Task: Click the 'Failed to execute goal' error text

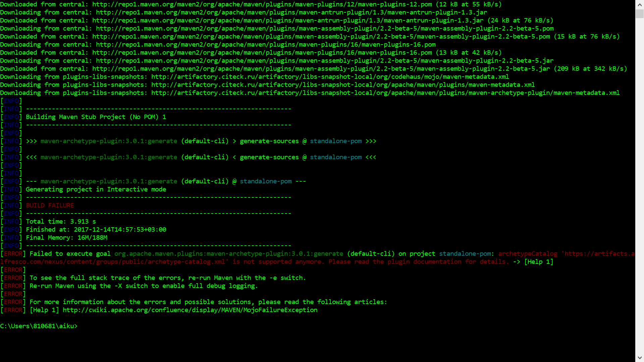Action: (x=70, y=254)
